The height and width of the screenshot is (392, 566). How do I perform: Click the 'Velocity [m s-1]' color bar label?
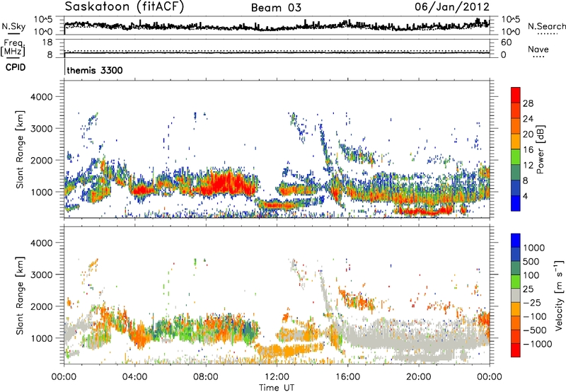(560, 295)
